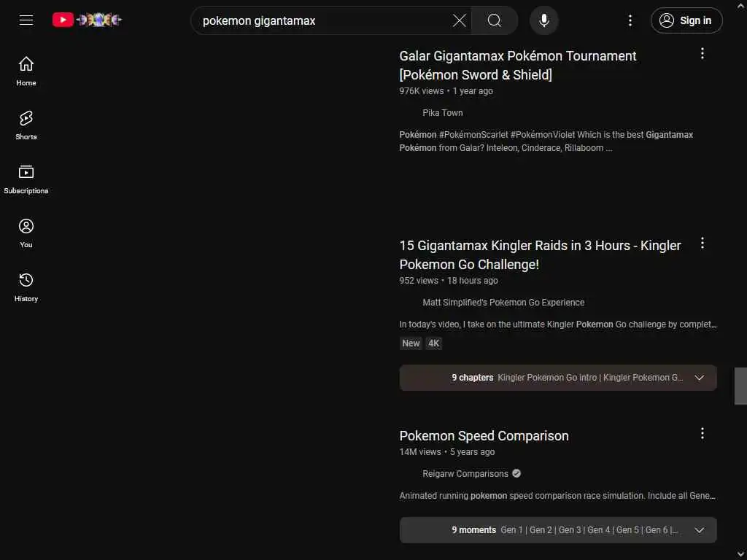The image size is (747, 560).
Task: Click the 4K badge on Kingler video
Action: [433, 343]
